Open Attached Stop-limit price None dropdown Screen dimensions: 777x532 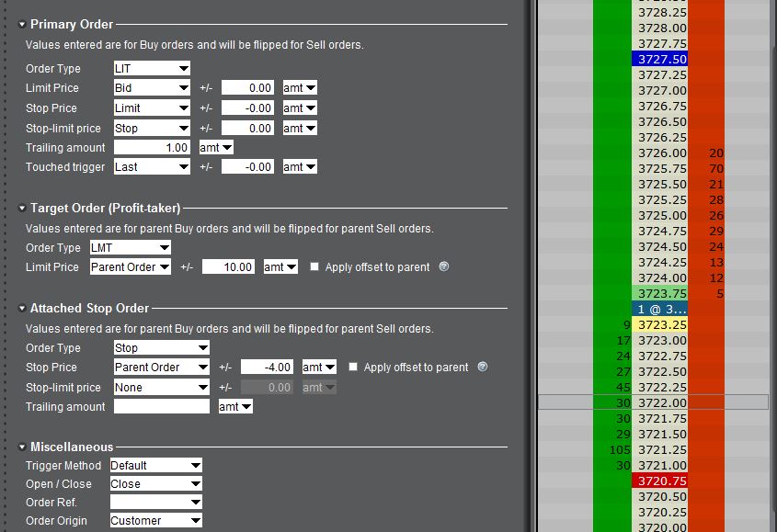coord(162,388)
